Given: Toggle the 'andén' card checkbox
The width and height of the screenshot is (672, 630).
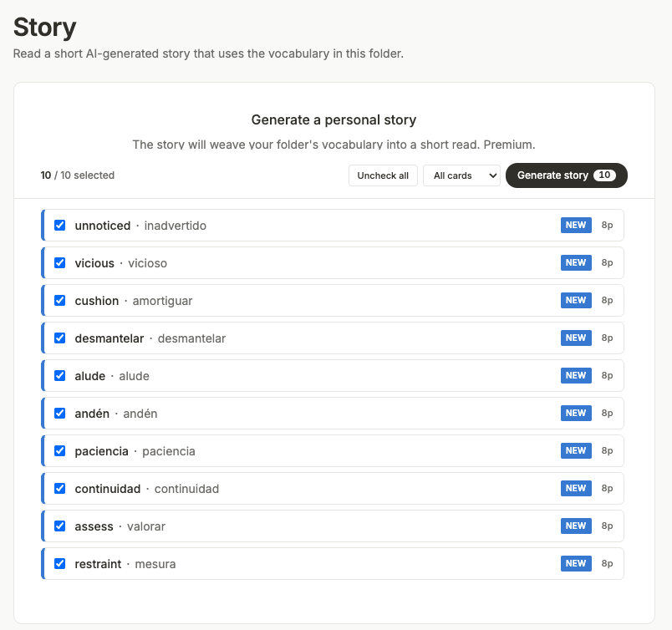Looking at the screenshot, I should tap(59, 413).
